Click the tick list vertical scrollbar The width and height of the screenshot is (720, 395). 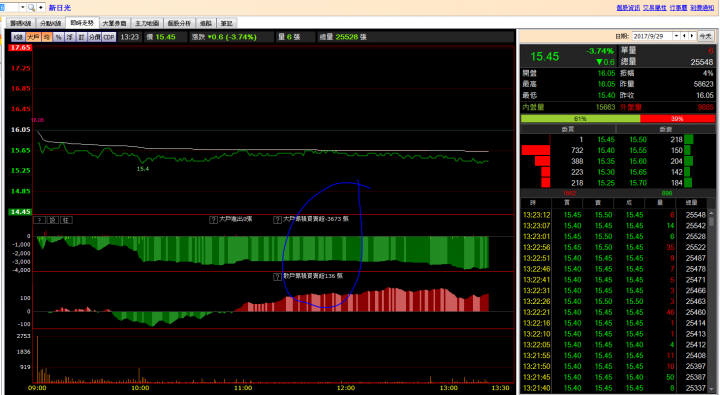coord(711,302)
